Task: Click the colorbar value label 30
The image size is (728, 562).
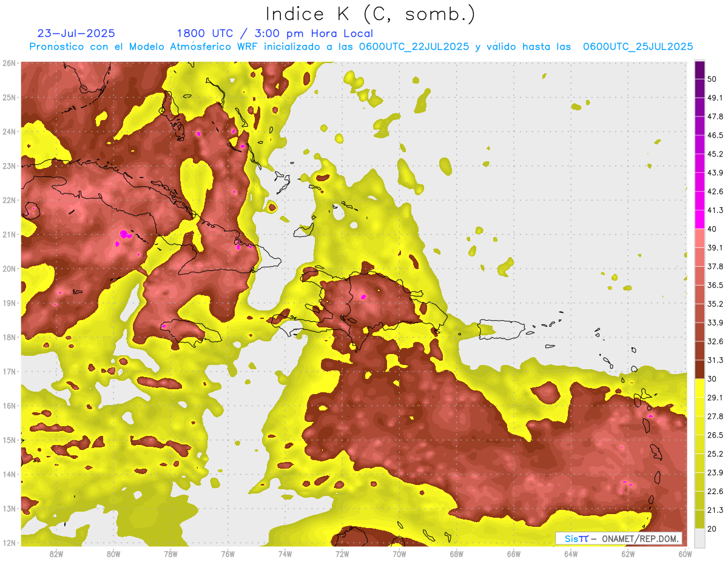Action: 712,379
